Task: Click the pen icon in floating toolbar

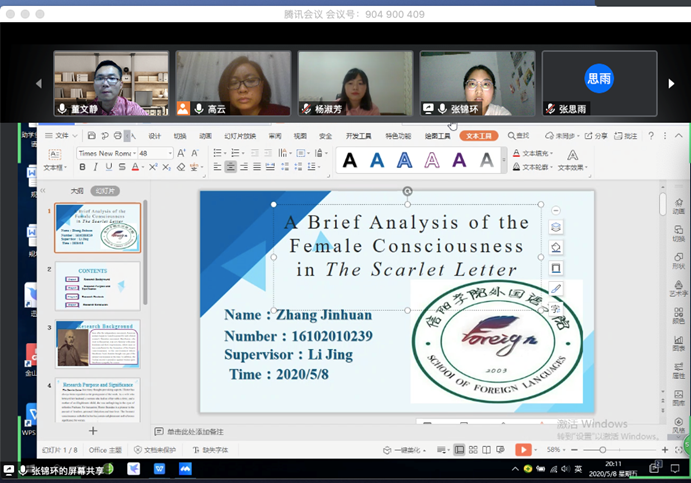Action: (x=556, y=289)
